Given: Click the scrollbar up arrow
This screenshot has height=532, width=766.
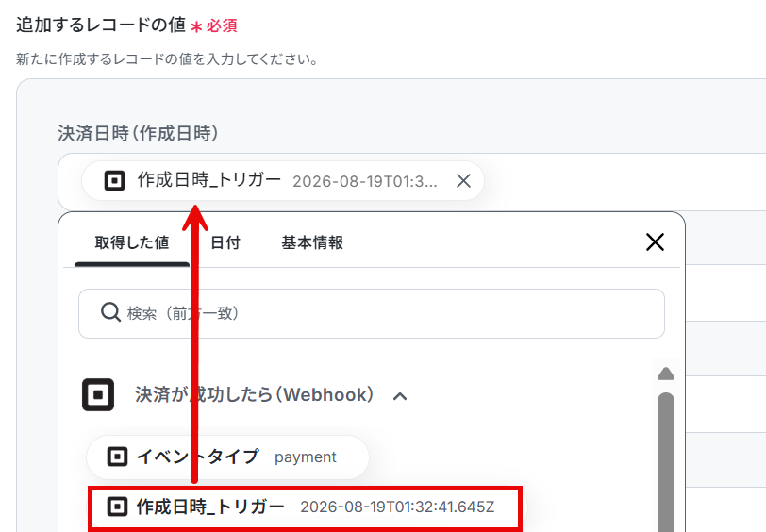Looking at the screenshot, I should tap(665, 374).
